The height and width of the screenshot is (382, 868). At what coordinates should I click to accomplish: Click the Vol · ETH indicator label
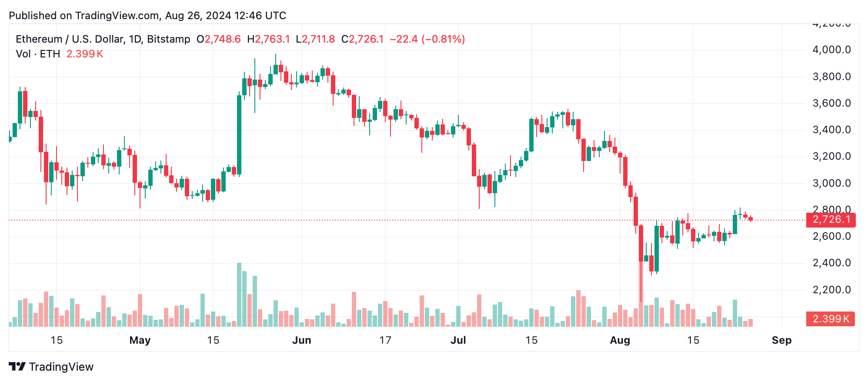(38, 54)
